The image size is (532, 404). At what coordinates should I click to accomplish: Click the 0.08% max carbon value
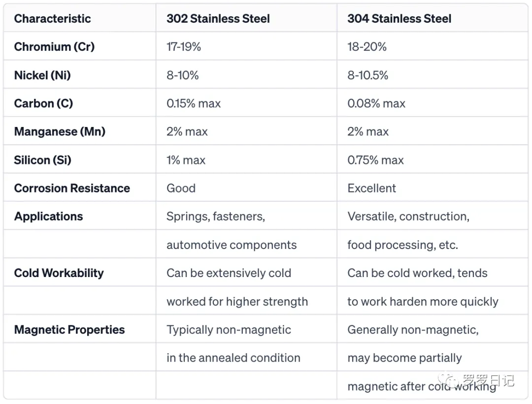coord(376,103)
